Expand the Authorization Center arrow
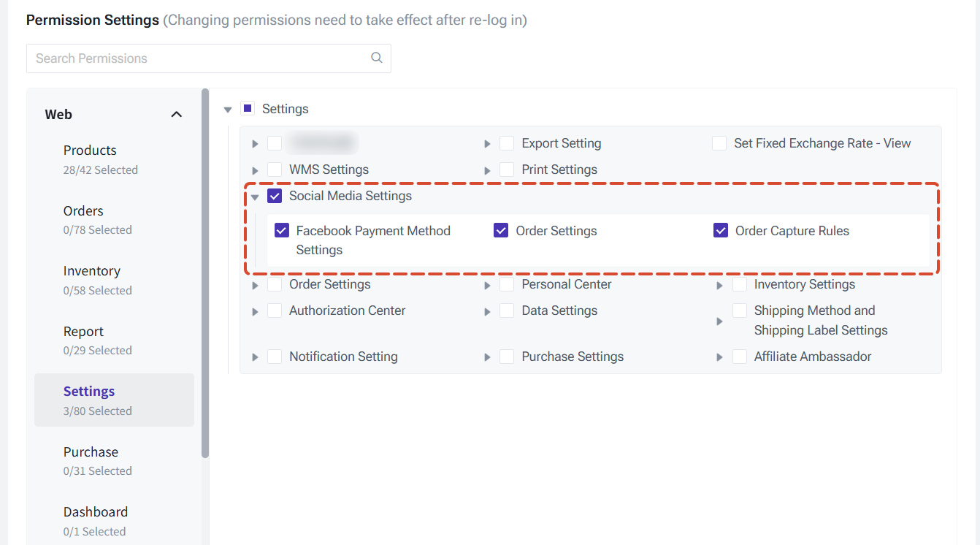980x545 pixels. 255,311
